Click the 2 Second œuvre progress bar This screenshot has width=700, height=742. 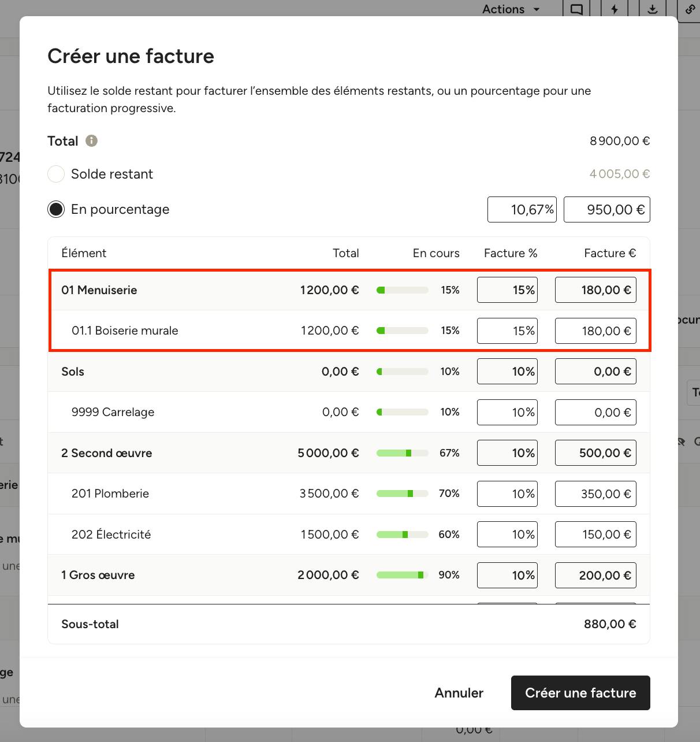click(x=403, y=453)
